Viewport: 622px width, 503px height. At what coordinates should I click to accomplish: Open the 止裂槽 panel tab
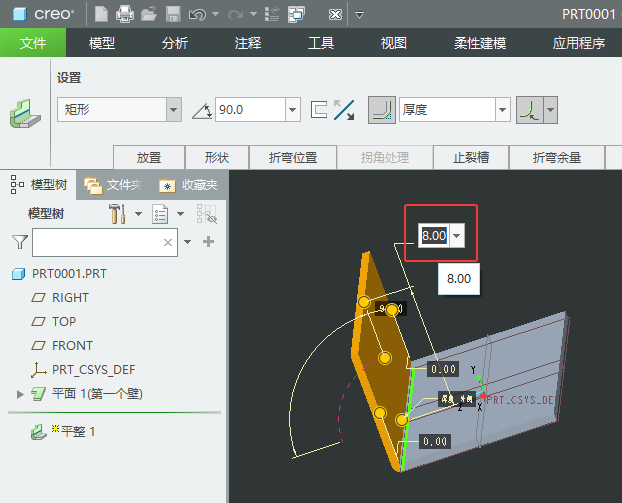(471, 157)
